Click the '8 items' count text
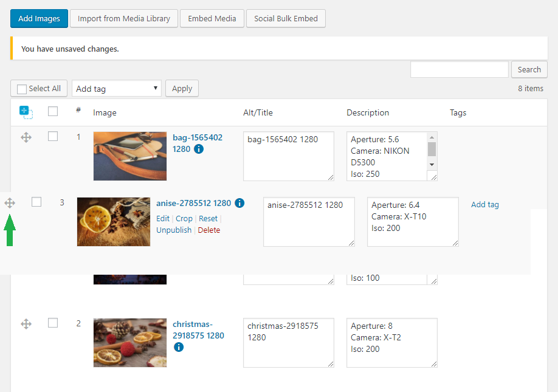558x392 pixels. click(531, 89)
